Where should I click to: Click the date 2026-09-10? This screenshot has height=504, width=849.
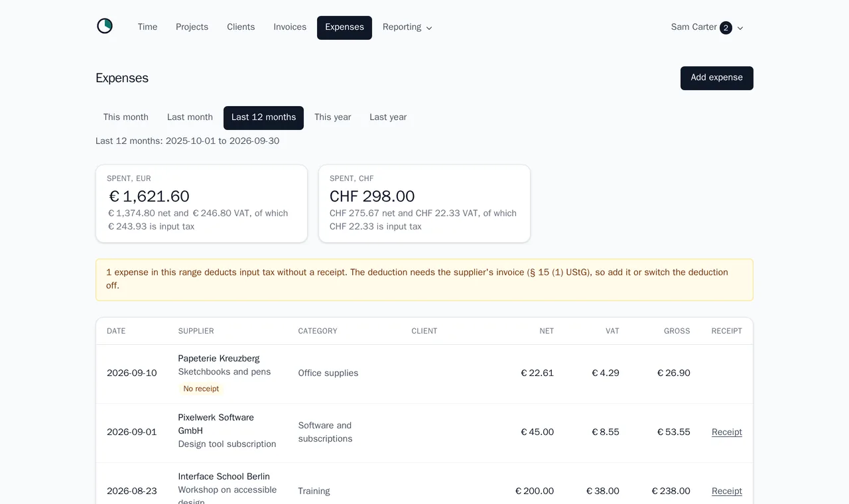(x=132, y=373)
